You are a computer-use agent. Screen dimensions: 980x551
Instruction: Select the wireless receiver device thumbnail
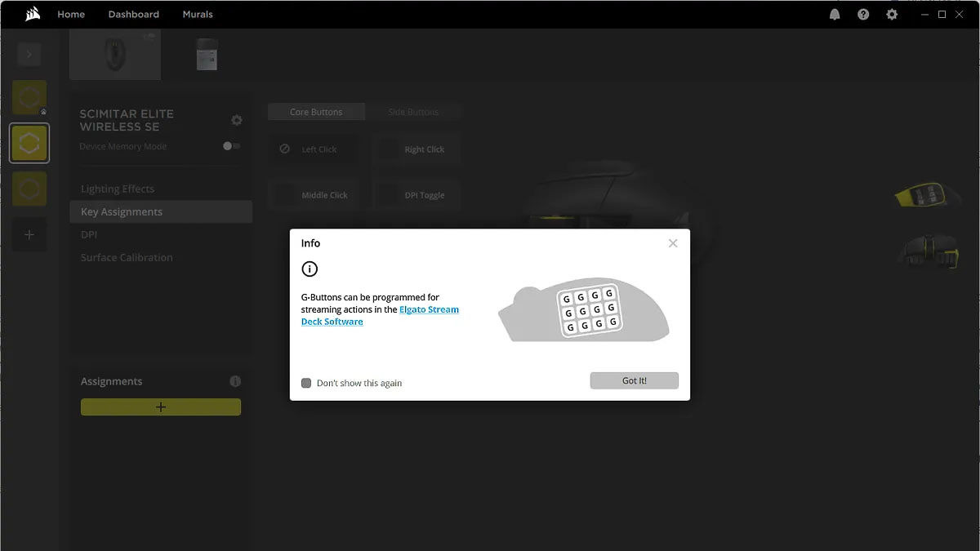[207, 55]
